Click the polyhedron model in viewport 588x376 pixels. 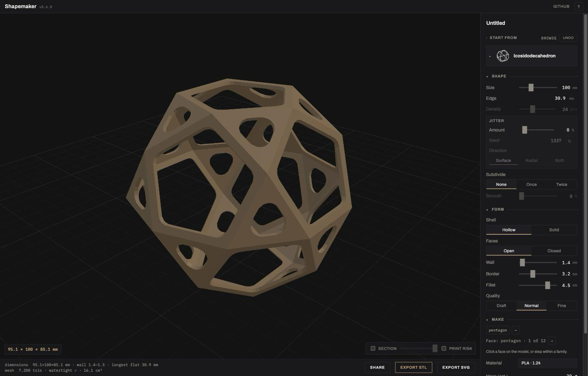point(239,188)
